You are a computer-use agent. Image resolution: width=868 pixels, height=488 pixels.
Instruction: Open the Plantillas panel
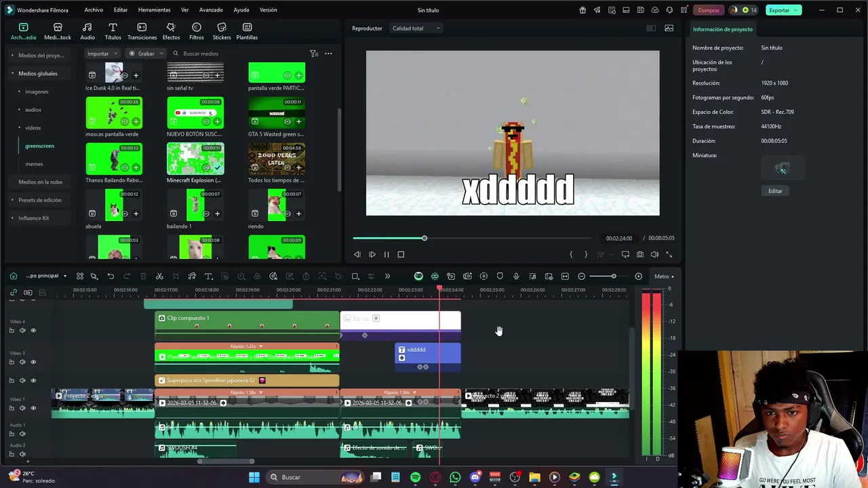pos(247,31)
